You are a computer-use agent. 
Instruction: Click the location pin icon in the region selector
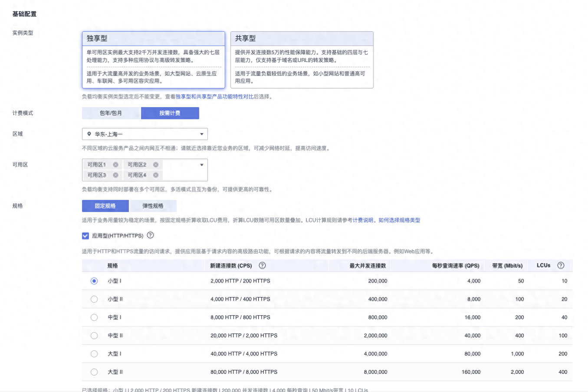click(x=90, y=134)
